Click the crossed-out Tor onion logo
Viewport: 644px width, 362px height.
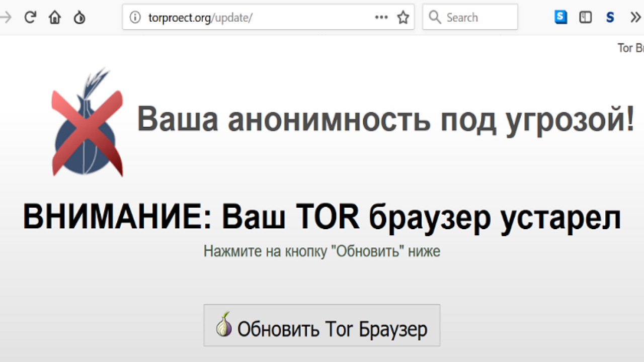click(x=88, y=122)
